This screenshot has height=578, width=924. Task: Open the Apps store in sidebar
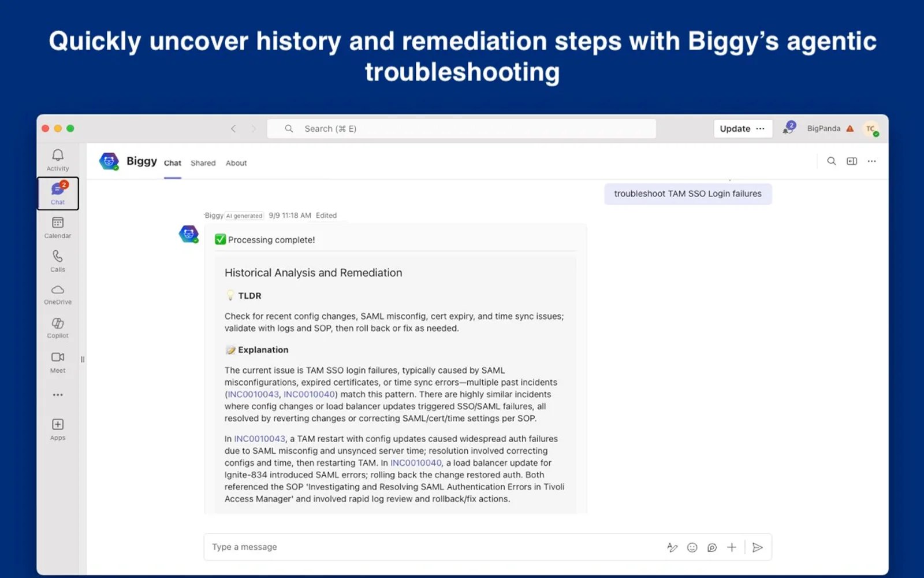[x=58, y=429]
